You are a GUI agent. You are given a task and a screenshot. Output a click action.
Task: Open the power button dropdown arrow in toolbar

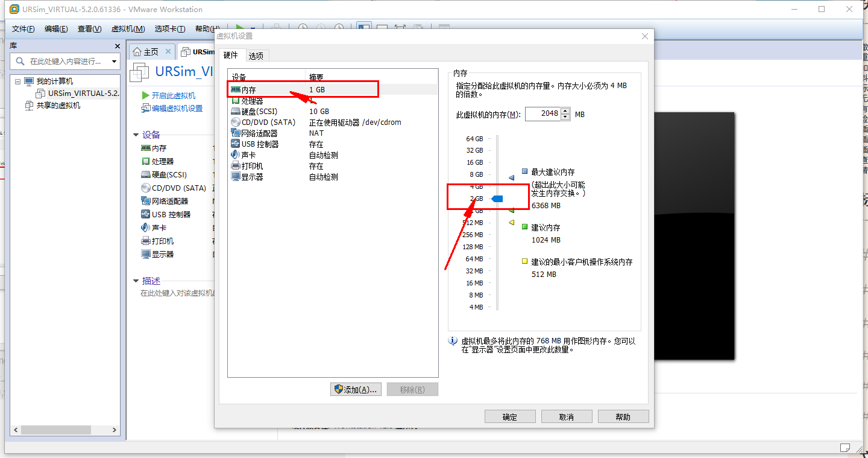pos(253,28)
